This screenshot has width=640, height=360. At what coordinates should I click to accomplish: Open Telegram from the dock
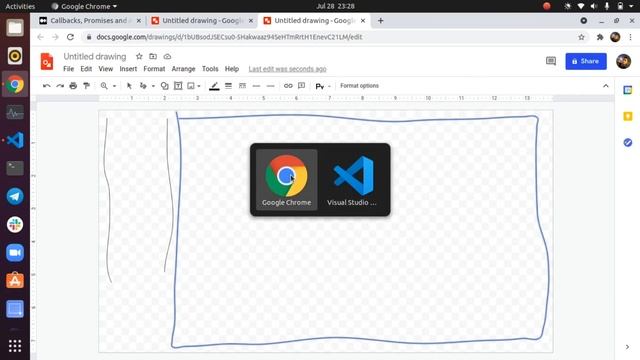15,196
